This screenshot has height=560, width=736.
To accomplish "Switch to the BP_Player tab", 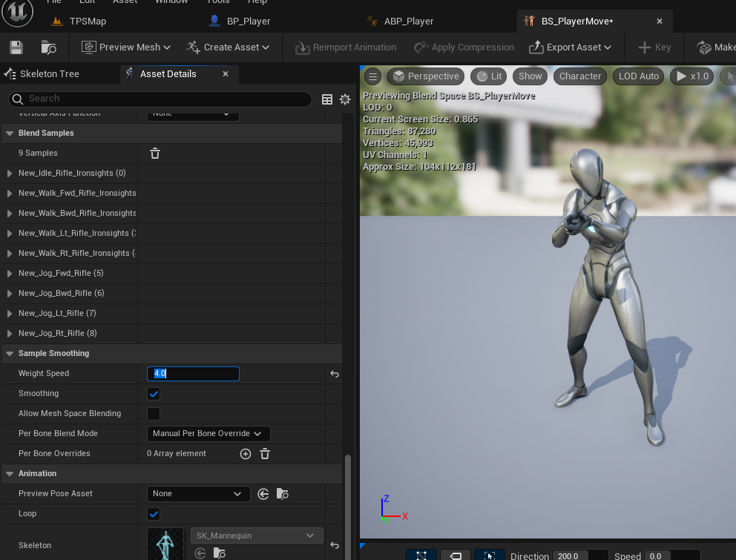I will (x=240, y=21).
